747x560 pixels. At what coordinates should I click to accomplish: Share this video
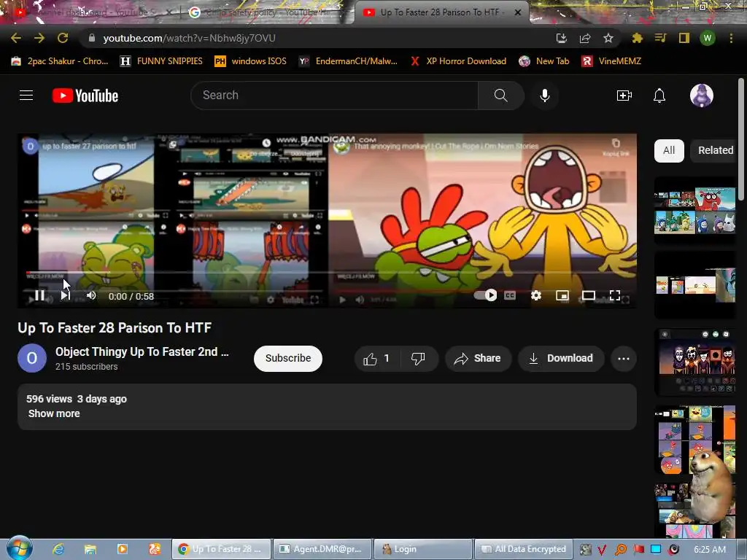pyautogui.click(x=478, y=359)
